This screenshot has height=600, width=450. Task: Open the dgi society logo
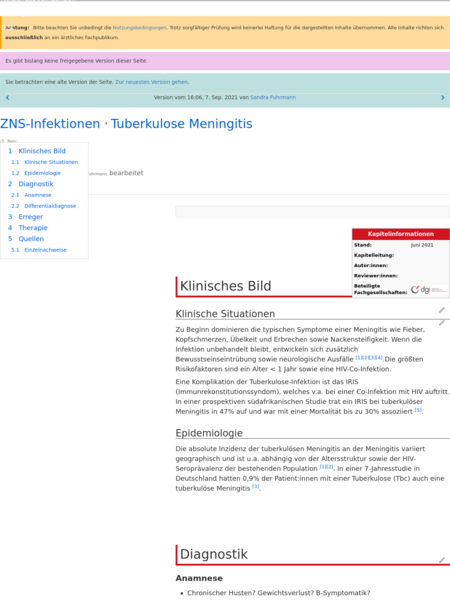click(x=428, y=290)
